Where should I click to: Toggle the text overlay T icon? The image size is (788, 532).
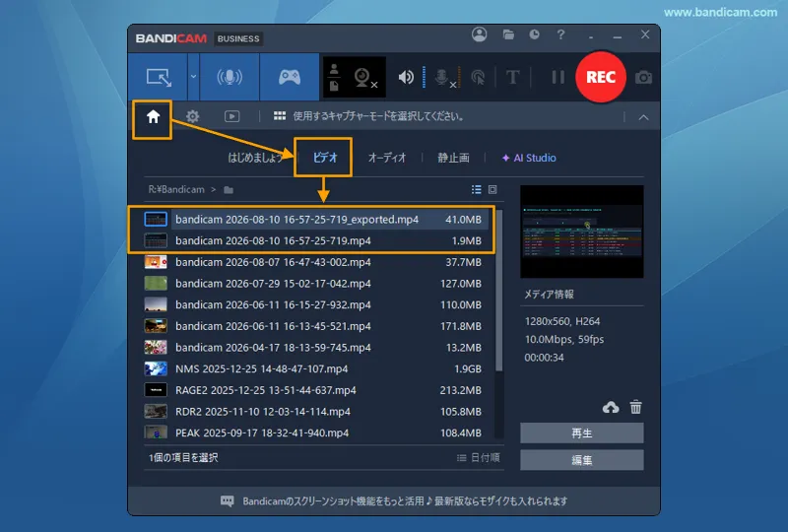512,78
